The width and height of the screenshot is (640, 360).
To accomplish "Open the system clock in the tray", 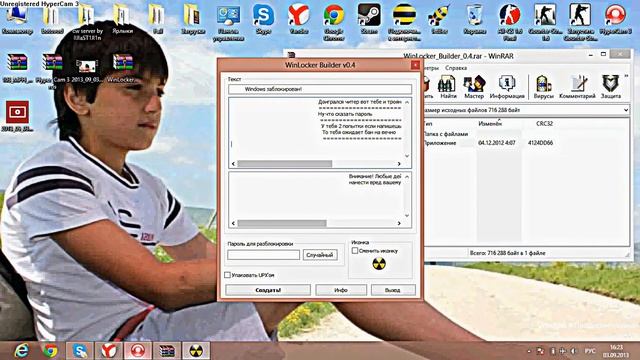I will tap(617, 351).
